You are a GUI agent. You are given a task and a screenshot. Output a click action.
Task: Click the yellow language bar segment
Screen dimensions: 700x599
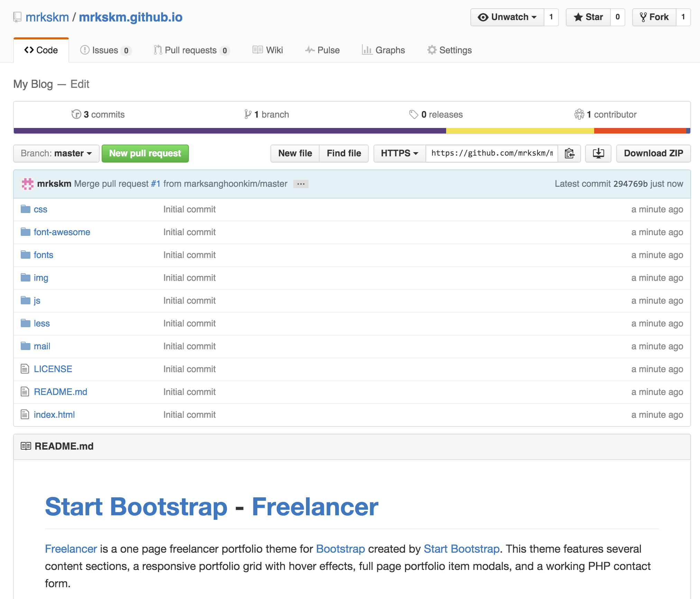[520, 131]
